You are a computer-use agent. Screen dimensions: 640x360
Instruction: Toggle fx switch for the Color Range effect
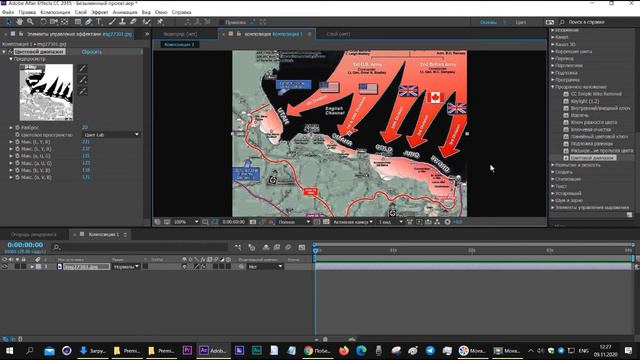11,52
